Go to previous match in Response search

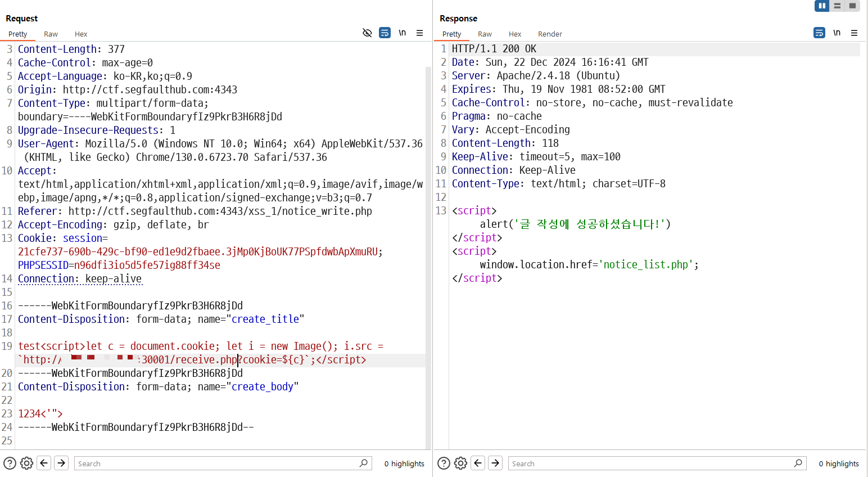(x=478, y=462)
